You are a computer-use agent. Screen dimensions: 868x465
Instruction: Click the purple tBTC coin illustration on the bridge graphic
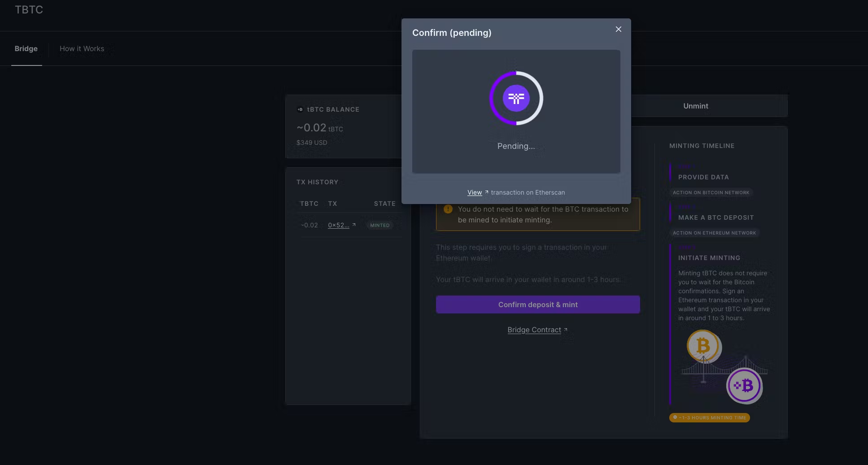[x=744, y=385]
